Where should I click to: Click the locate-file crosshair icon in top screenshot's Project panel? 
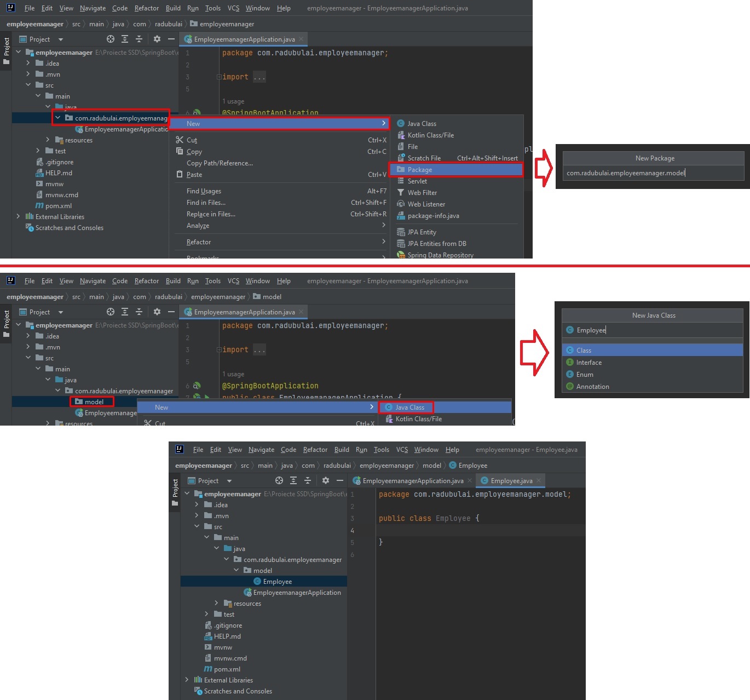[111, 39]
